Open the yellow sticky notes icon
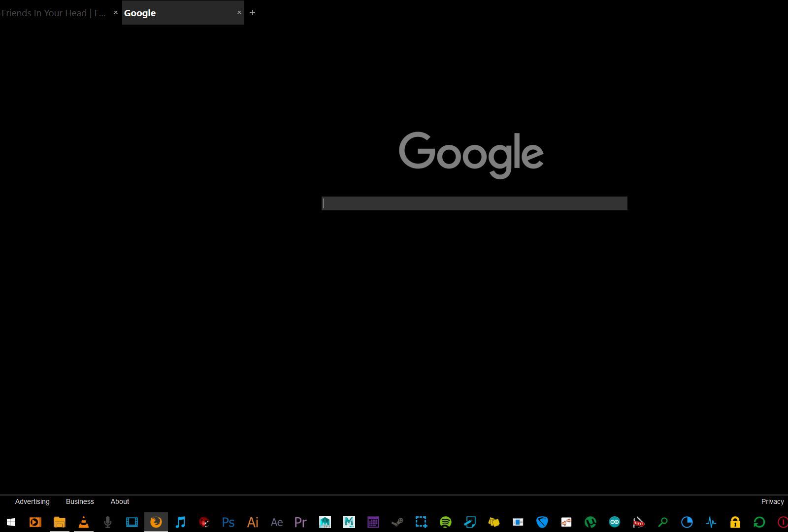The height and width of the screenshot is (532, 788). coord(493,522)
